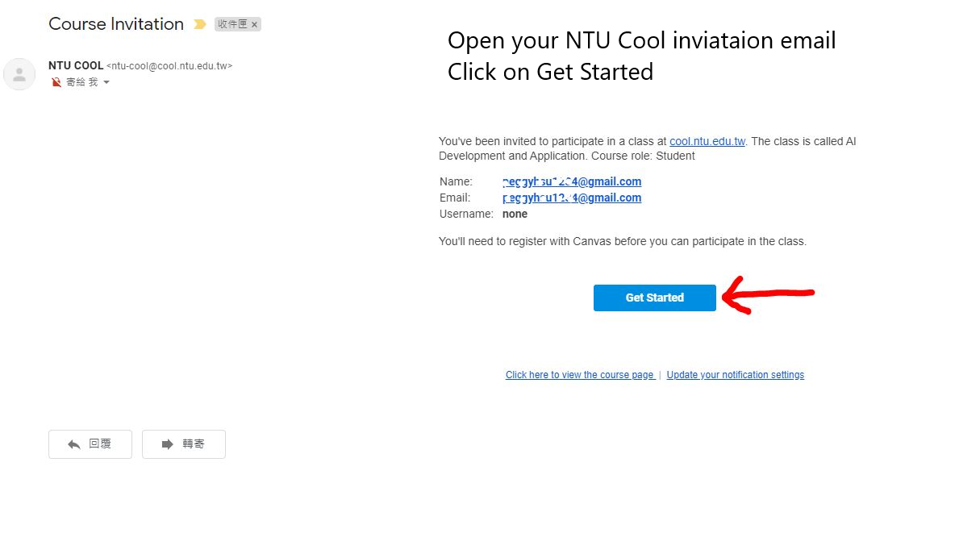
Task: Click the NTU COOL sender name
Action: tap(76, 66)
